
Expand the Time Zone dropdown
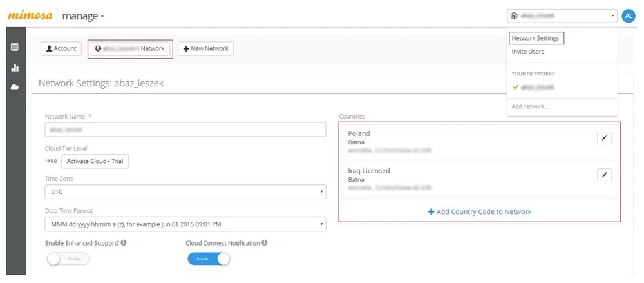[x=185, y=192]
